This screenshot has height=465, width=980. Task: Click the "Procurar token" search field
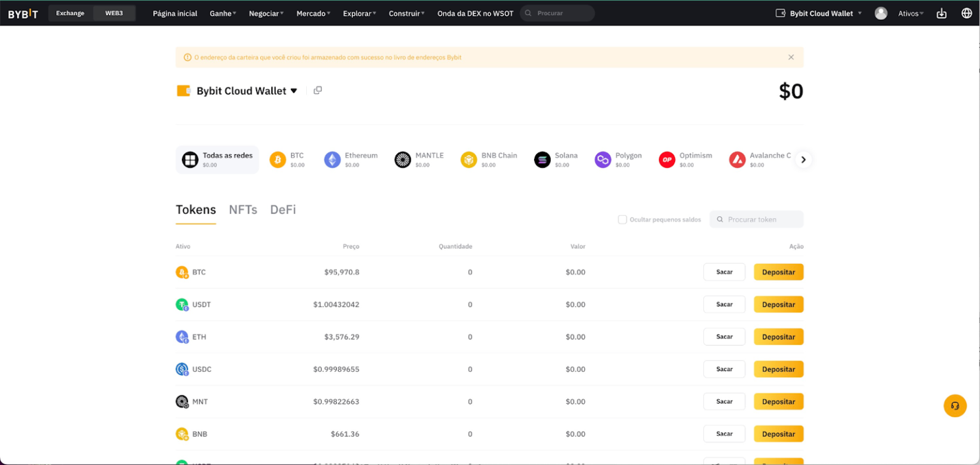757,219
